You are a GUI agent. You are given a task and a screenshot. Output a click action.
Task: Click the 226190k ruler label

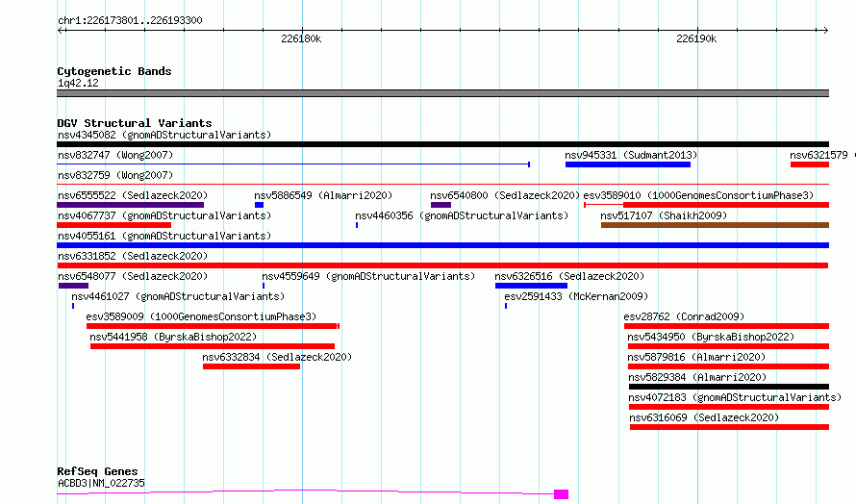(696, 38)
